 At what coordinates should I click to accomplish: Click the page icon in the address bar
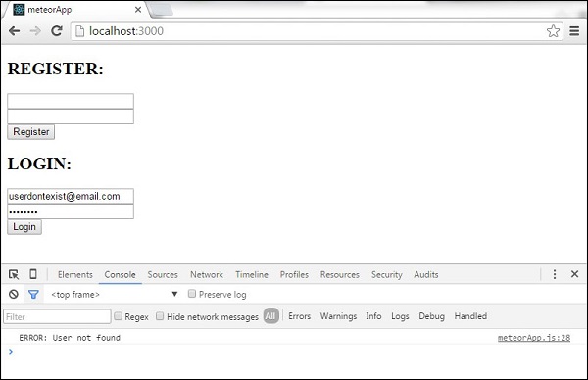point(80,31)
